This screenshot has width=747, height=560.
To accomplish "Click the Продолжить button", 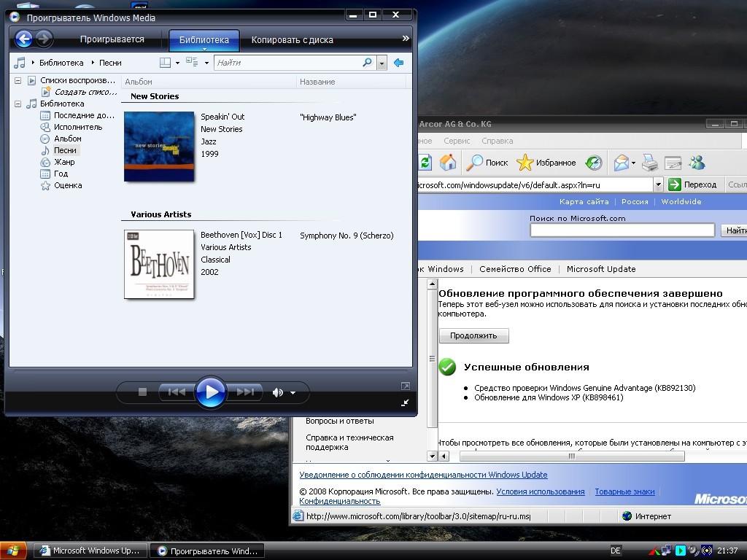I will pos(473,335).
